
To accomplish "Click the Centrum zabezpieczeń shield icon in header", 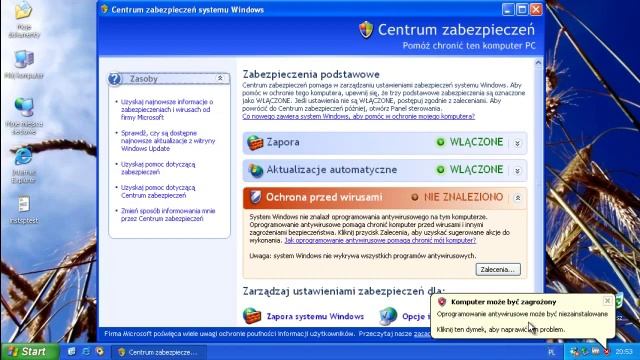I will click(x=366, y=30).
